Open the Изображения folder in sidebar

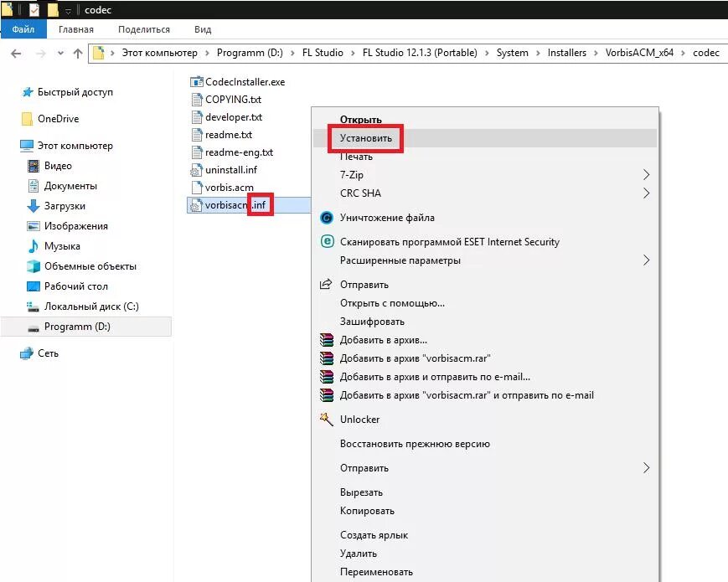pos(68,226)
